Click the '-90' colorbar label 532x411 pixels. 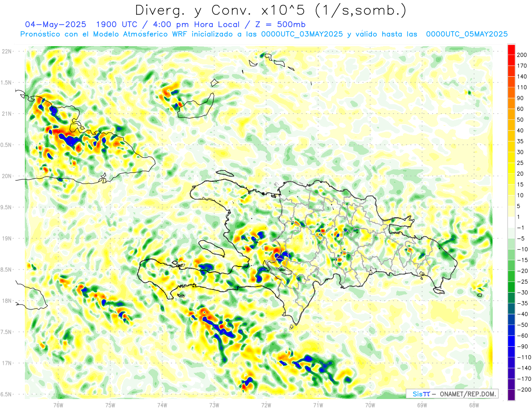pos(523,347)
